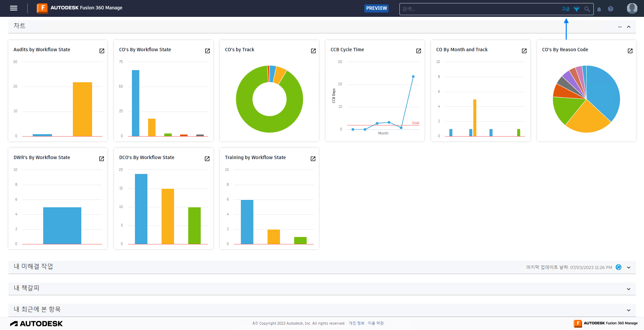Click the 내 최근에 본 항목 section title
The image size is (644, 330).
(x=37, y=309)
